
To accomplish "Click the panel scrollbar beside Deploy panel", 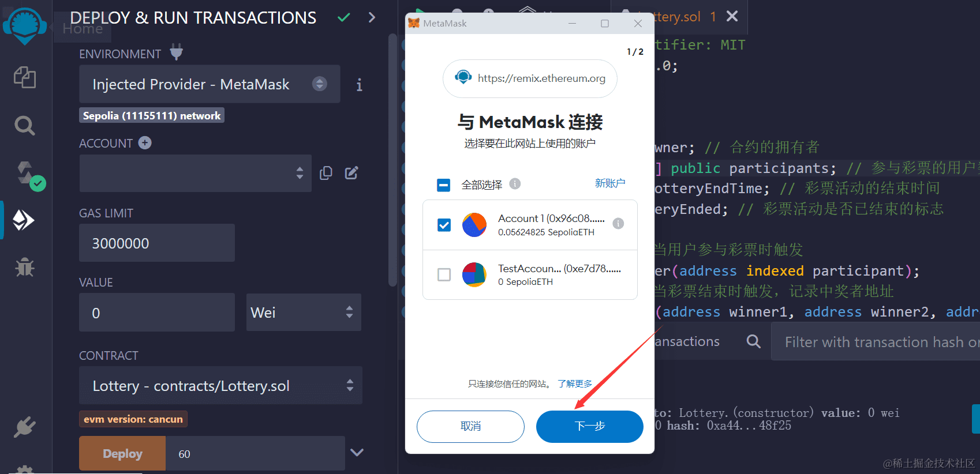I will coord(392,160).
